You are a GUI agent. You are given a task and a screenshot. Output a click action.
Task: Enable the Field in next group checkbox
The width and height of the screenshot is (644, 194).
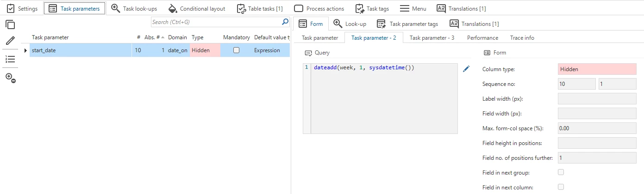tap(561, 172)
